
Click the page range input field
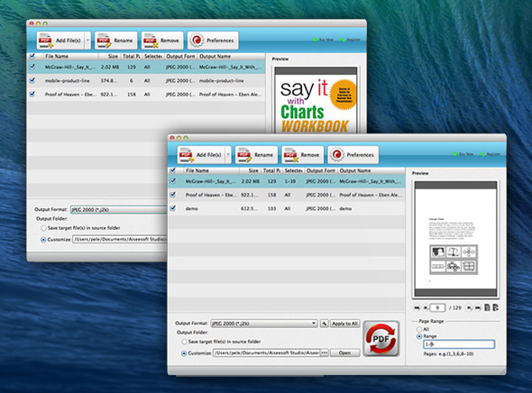point(459,344)
